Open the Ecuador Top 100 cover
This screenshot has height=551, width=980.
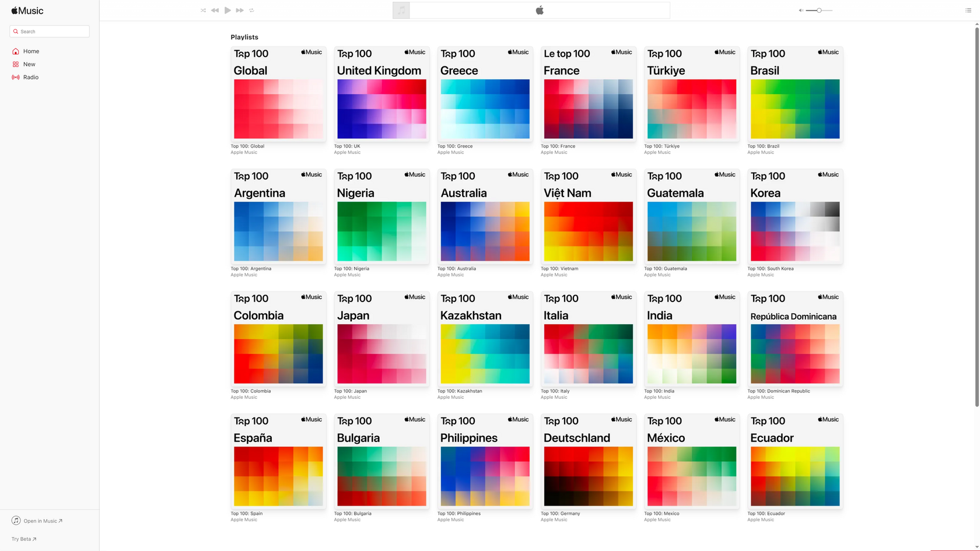point(795,461)
